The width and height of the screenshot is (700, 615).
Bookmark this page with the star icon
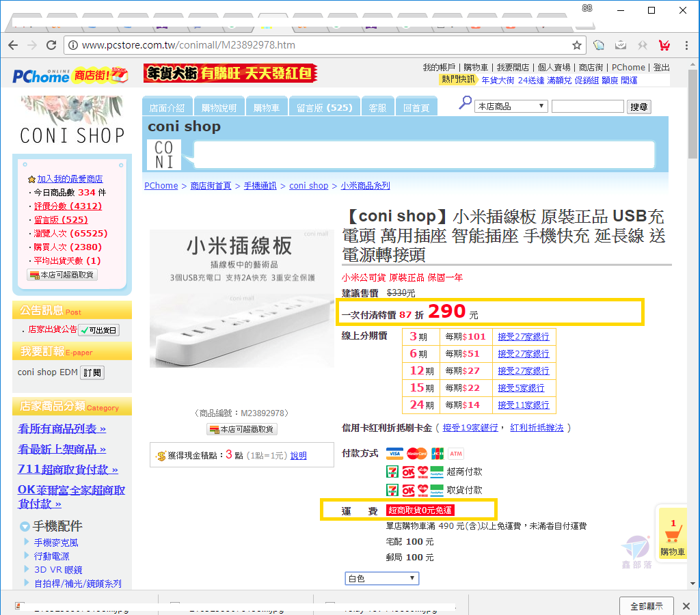pos(577,45)
